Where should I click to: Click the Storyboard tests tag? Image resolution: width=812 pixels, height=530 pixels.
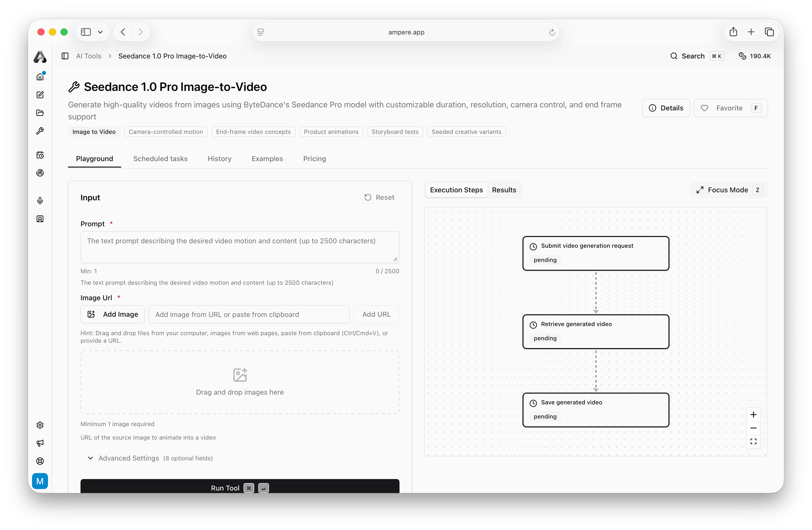point(395,132)
